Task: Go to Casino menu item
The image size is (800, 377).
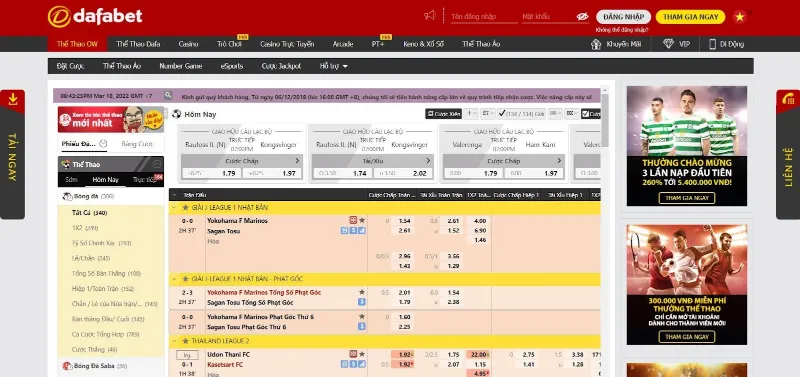Action: click(x=188, y=44)
